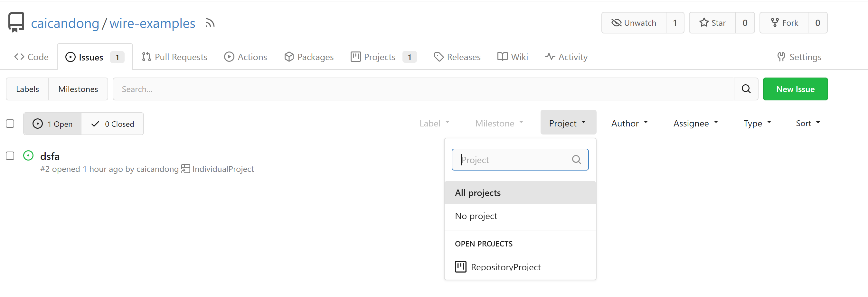Open the Sort dropdown menu
The width and height of the screenshot is (868, 297).
click(x=807, y=123)
